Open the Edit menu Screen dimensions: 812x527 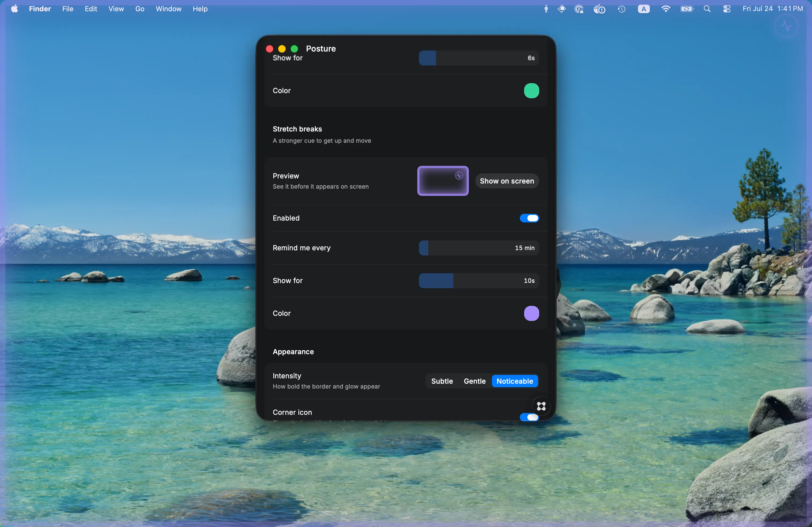(91, 9)
